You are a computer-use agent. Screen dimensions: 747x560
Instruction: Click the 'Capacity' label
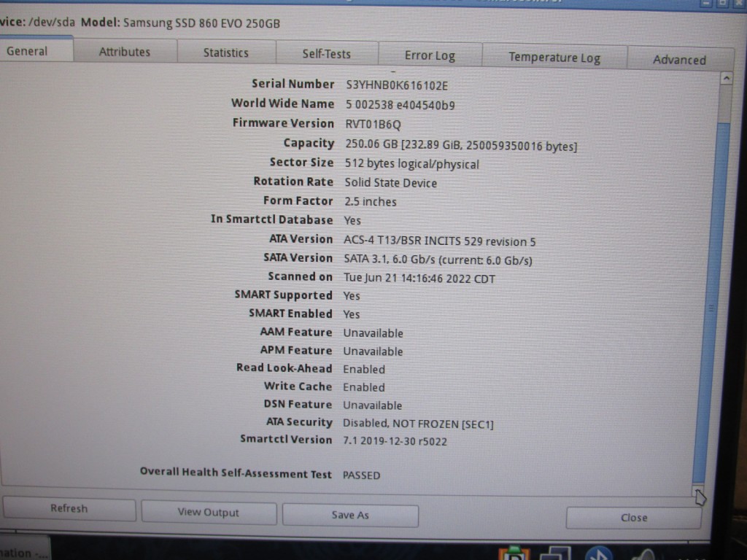coord(309,143)
